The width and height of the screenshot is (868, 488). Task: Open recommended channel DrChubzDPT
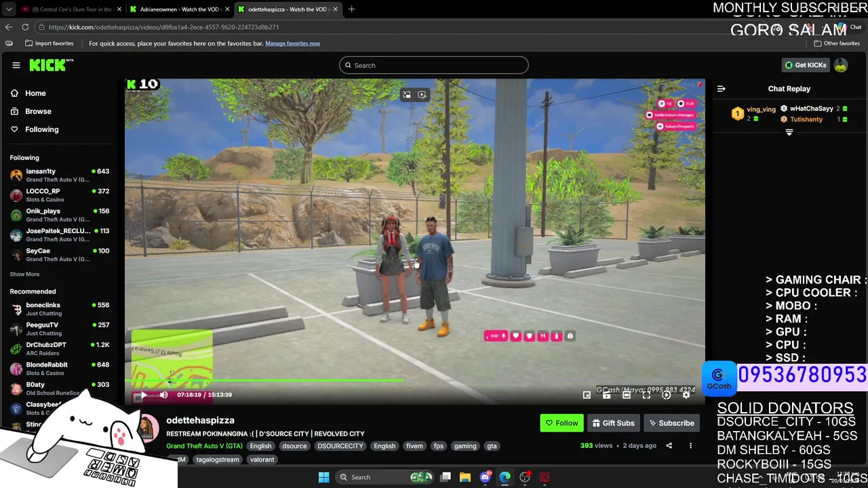(x=60, y=348)
